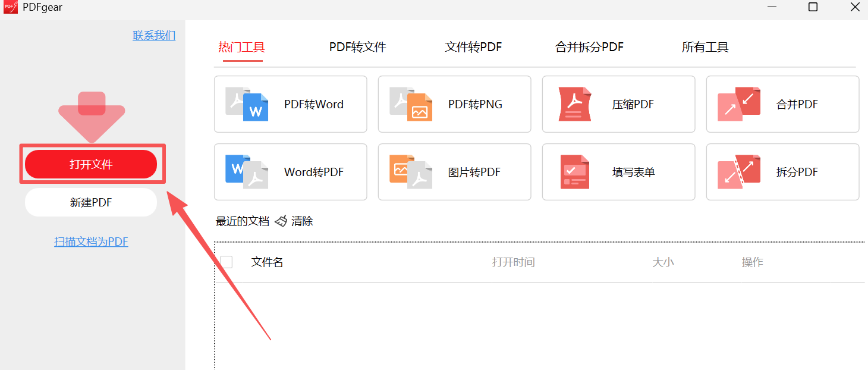This screenshot has height=370, width=868.
Task: Open the Word转PDF converter
Action: pyautogui.click(x=290, y=172)
